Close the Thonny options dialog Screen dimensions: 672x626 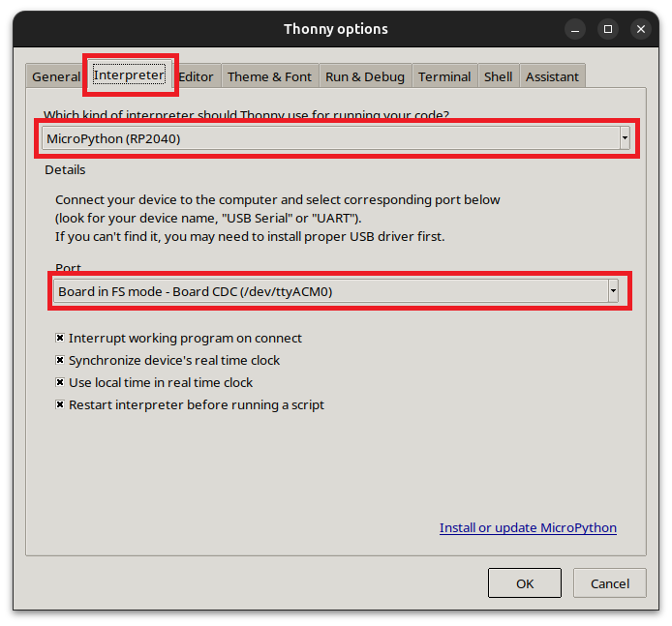641,29
